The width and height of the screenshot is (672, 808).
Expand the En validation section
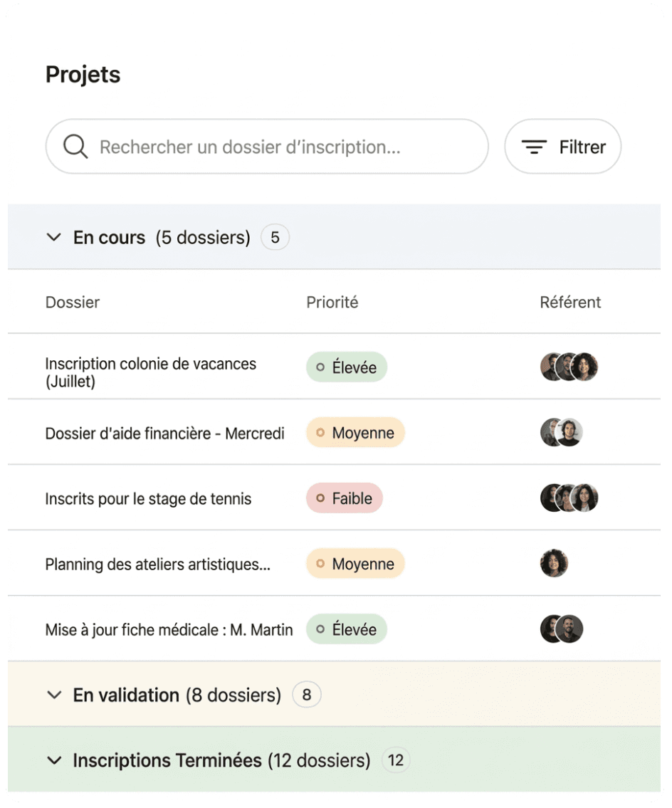coord(55,695)
